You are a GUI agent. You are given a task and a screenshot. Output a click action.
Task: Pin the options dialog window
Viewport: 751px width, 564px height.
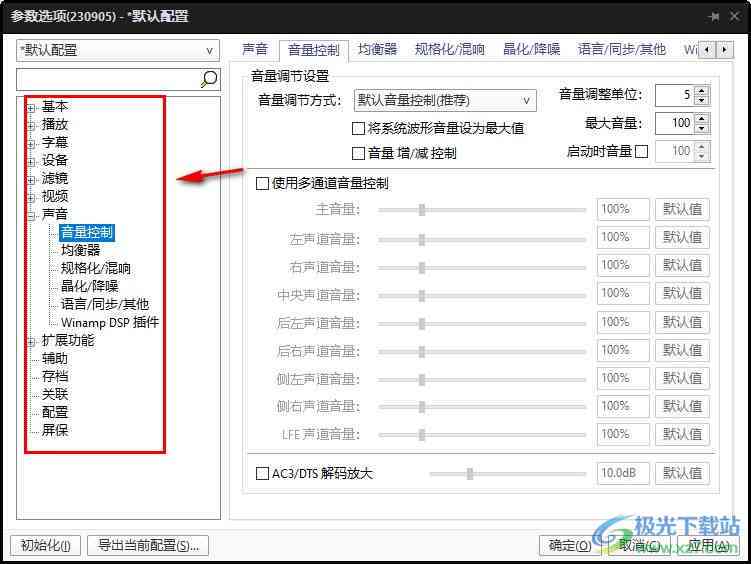714,17
